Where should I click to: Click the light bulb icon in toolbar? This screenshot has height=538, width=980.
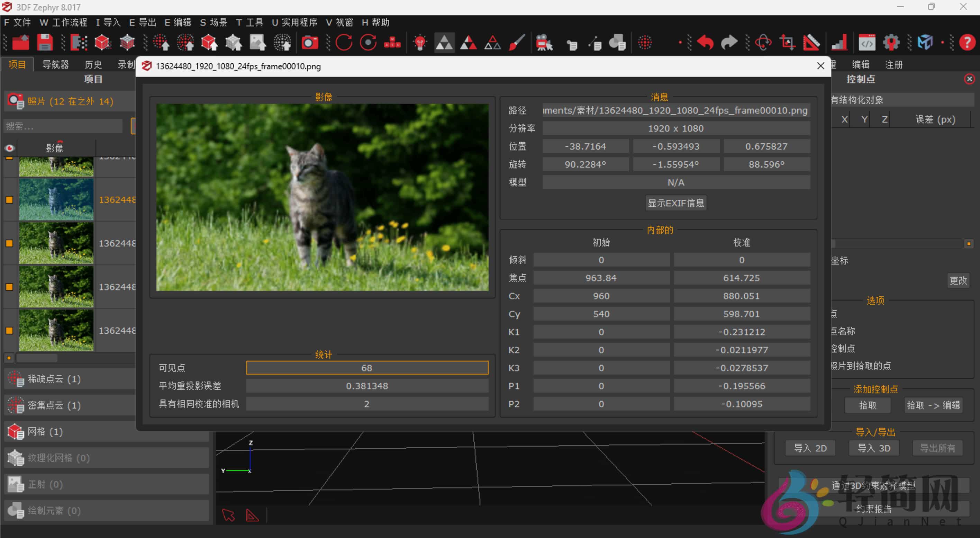(420, 42)
